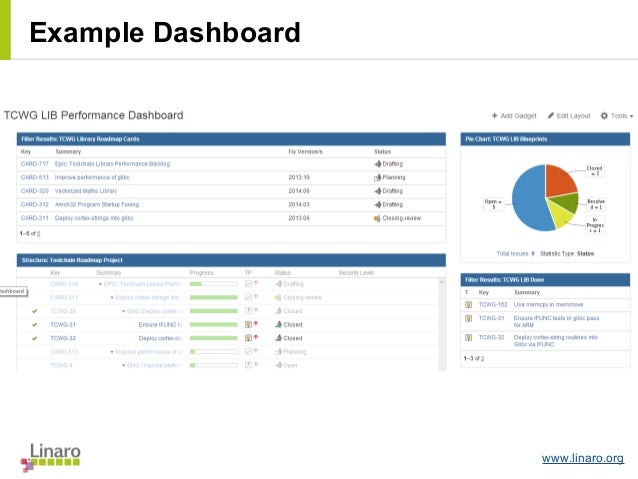The image size is (638, 479).
Task: Click issue type icon for TCWG-31 in Structure TP column
Action: [248, 324]
